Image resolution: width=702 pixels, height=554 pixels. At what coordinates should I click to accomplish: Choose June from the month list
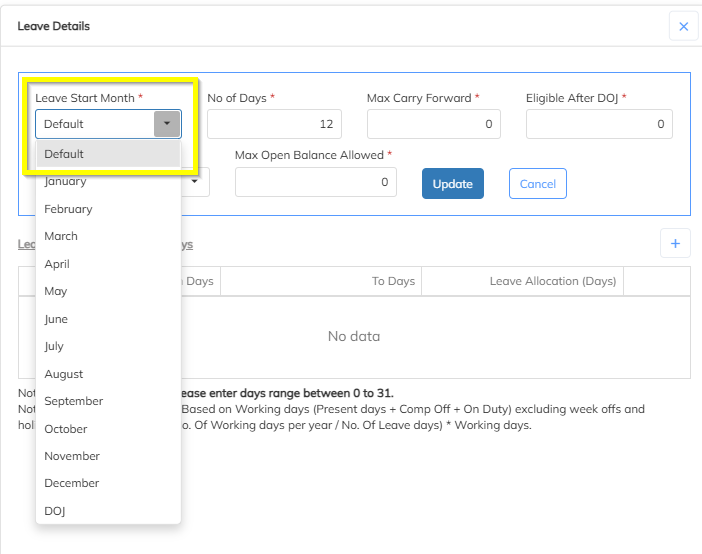coord(56,319)
